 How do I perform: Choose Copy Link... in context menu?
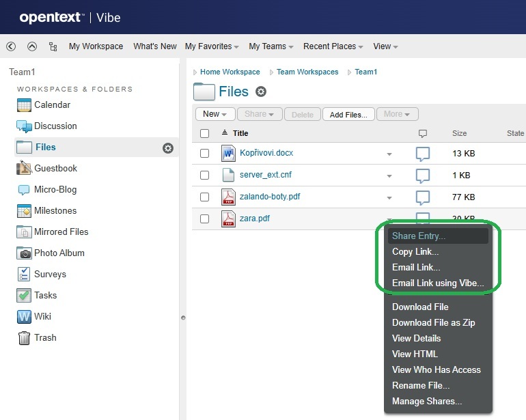438,251
